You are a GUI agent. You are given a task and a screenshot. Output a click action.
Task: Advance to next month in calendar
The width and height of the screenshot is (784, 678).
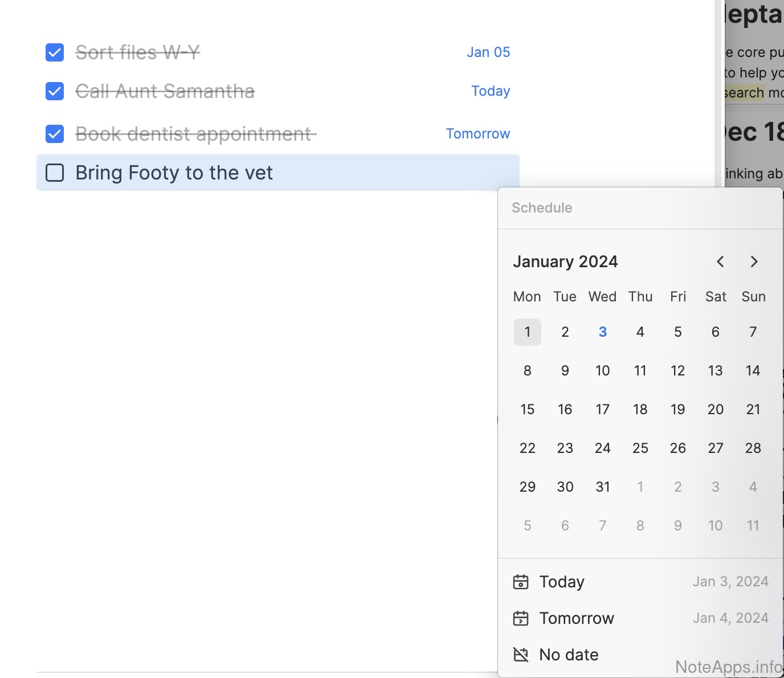coord(754,262)
